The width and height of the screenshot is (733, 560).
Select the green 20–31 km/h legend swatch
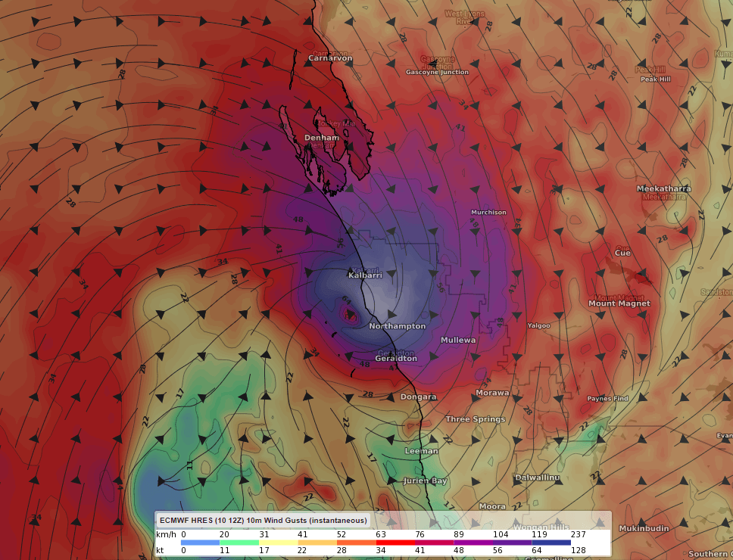click(x=239, y=542)
